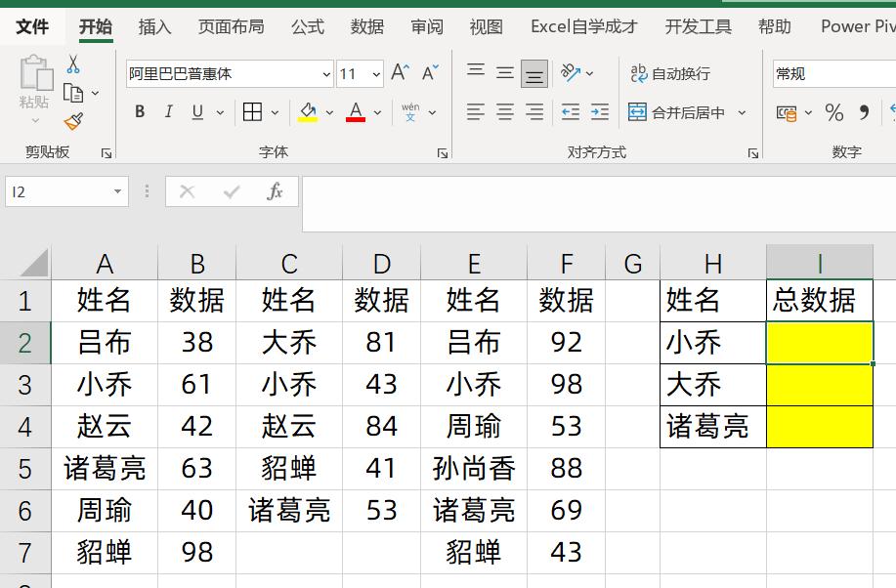
Task: Open the font size dropdown
Action: pos(374,74)
